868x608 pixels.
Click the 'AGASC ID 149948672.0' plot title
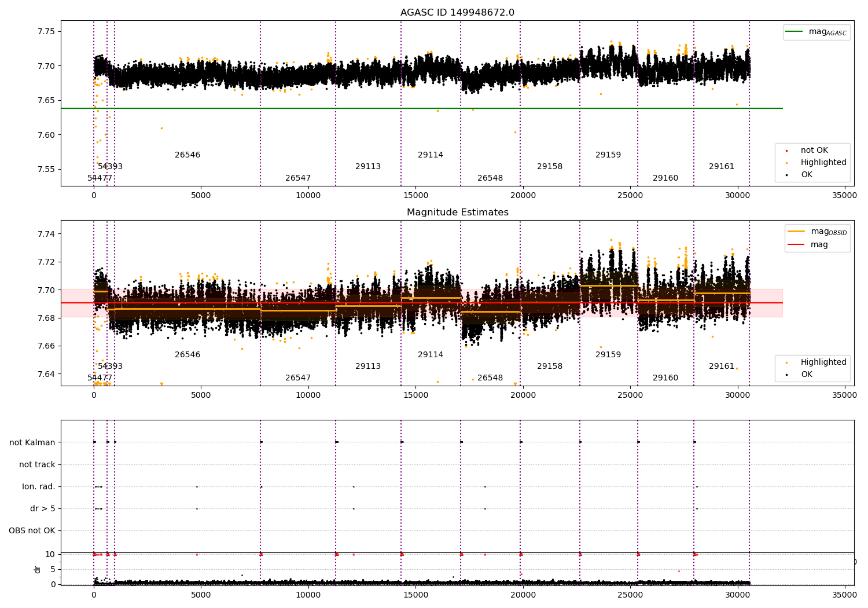tap(457, 13)
